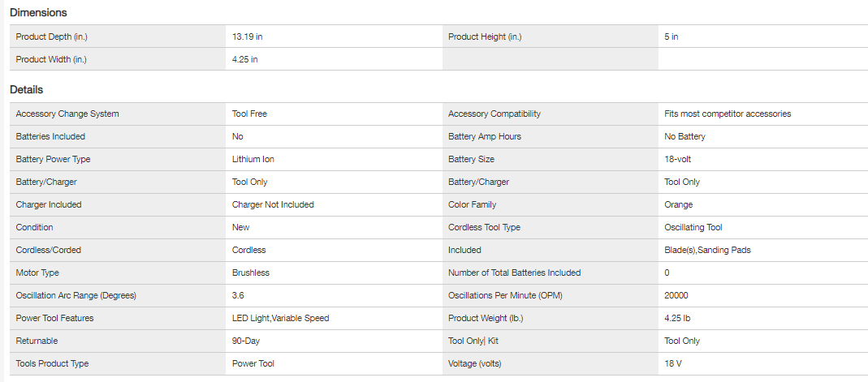868x382 pixels.
Task: Select the Tool Free value
Action: pyautogui.click(x=249, y=114)
